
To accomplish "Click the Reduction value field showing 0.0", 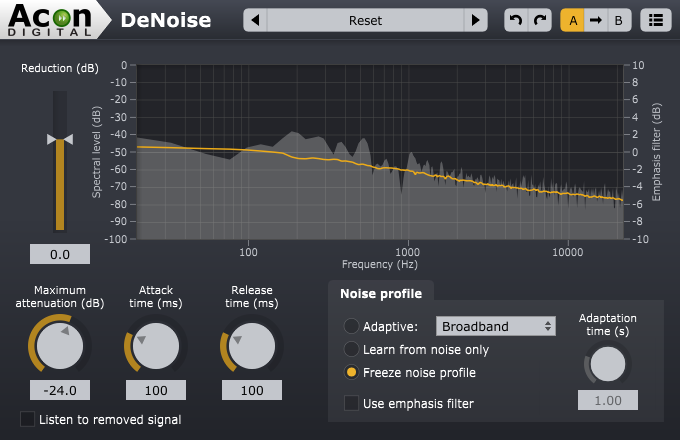I will click(x=60, y=255).
